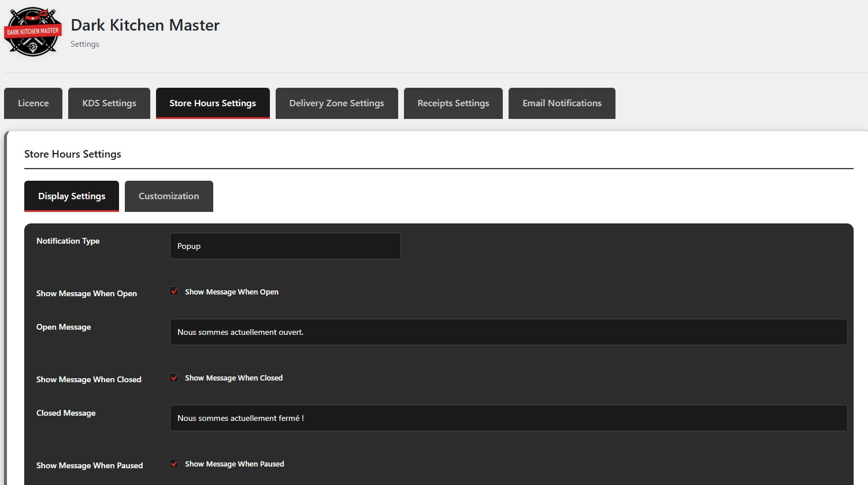Image resolution: width=868 pixels, height=485 pixels.
Task: Open the Email Notifications tab
Action: [562, 103]
